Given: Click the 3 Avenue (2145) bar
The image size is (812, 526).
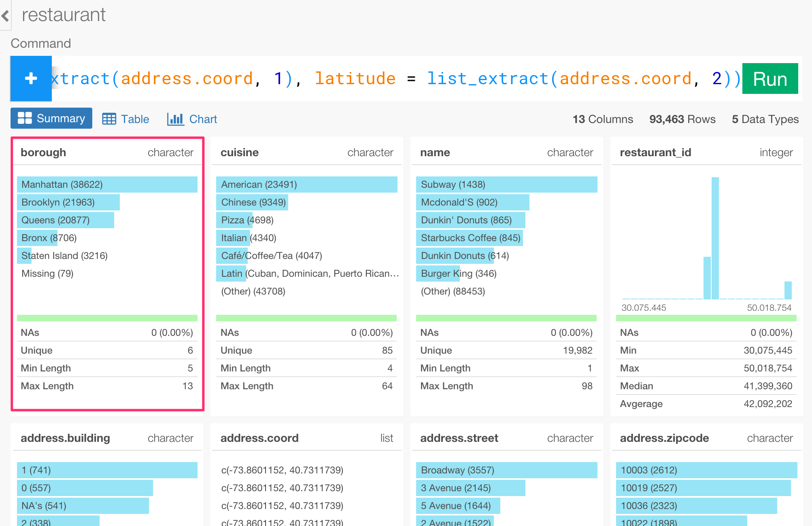Looking at the screenshot, I should 471,488.
